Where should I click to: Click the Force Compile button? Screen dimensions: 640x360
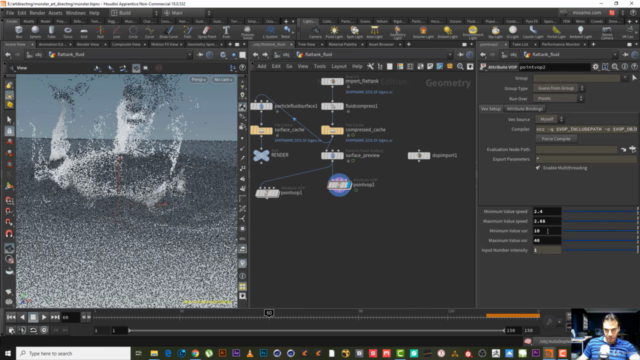tap(556, 139)
